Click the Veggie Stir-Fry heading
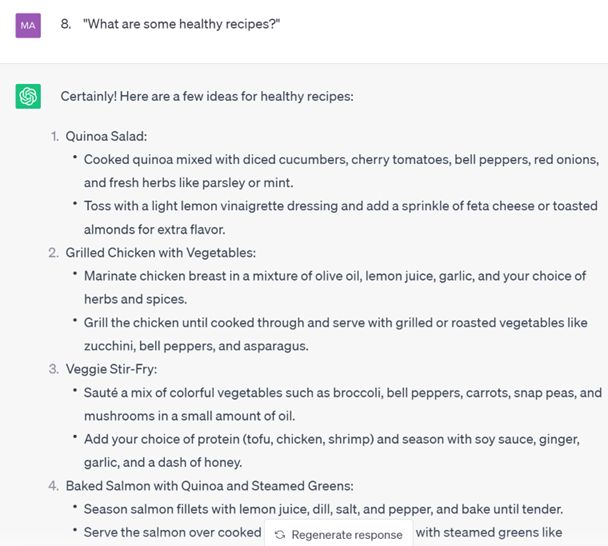This screenshot has width=608, height=546. pyautogui.click(x=111, y=369)
